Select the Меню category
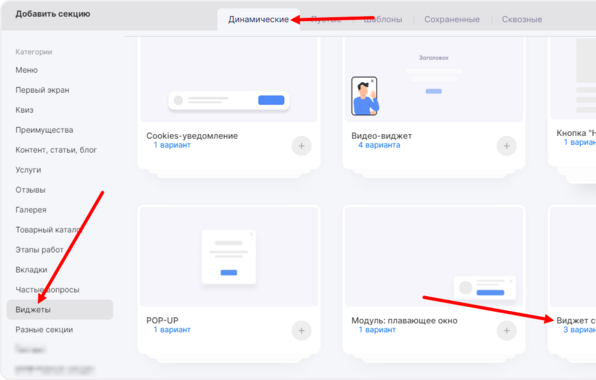The image size is (596, 380). pos(27,70)
